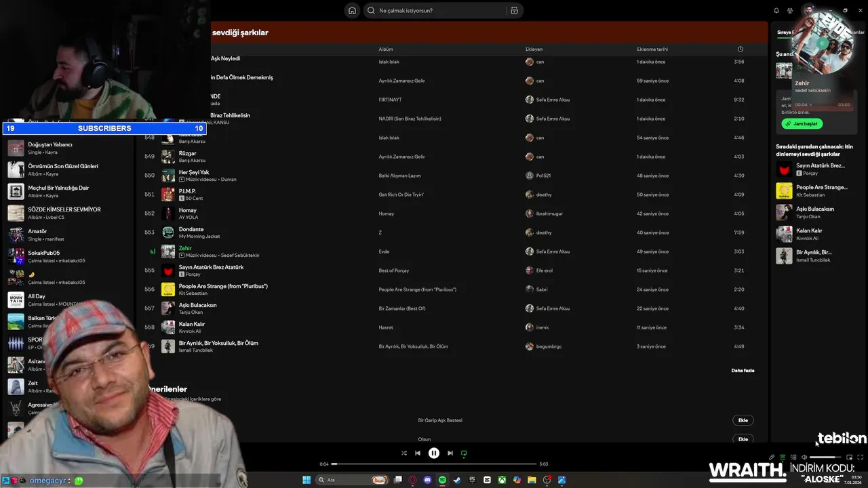Open Task View on the taskbar
Viewport: 868px width, 488px height.
click(x=398, y=480)
